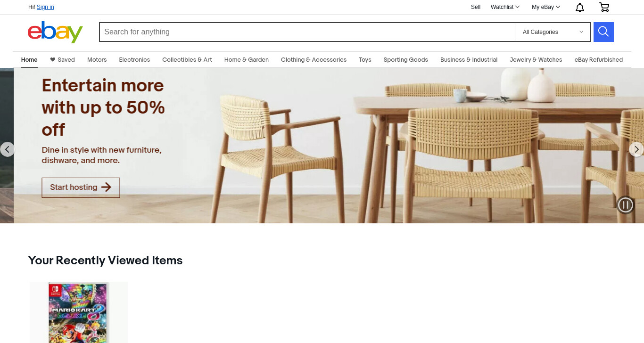Expand the Watchlist dropdown
The image size is (644, 343).
point(505,7)
